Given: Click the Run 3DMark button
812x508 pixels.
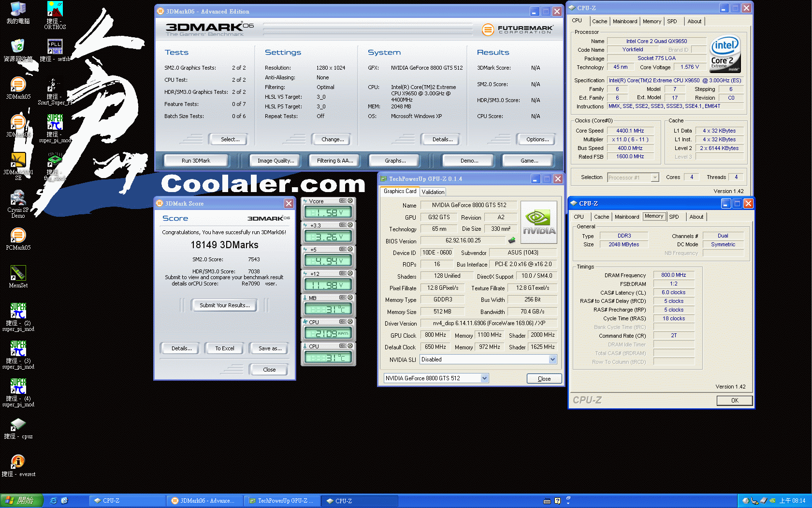Looking at the screenshot, I should [196, 161].
